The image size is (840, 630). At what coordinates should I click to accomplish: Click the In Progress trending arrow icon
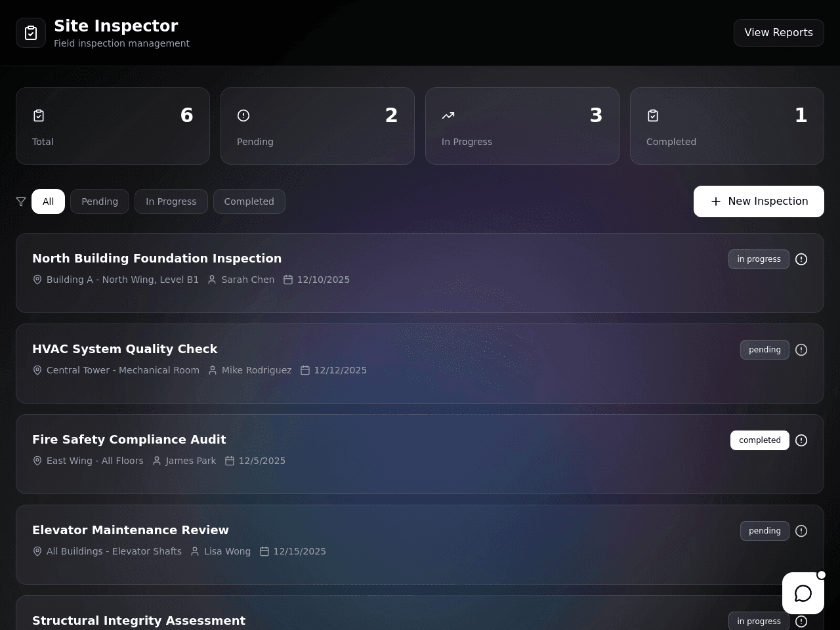point(448,115)
